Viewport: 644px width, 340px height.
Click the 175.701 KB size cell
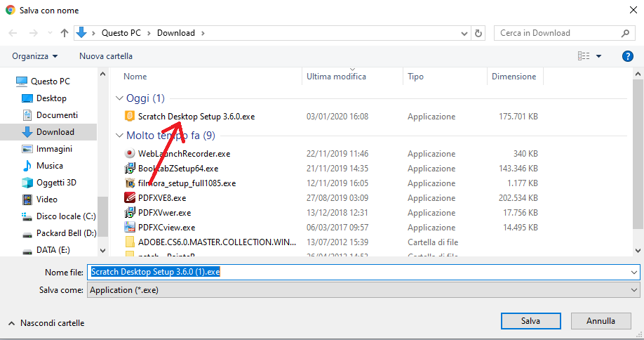pos(518,117)
